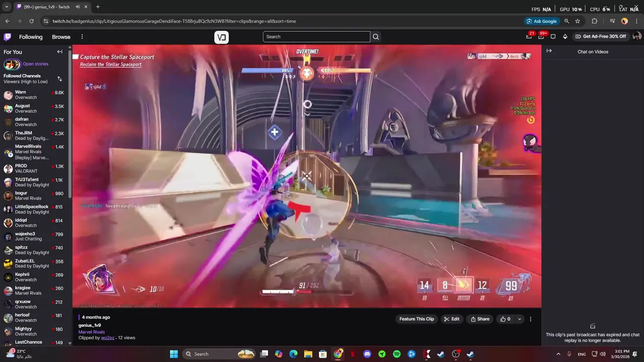This screenshot has width=644, height=362.
Task: Open PROD VALORANT channel
Action: pyautogui.click(x=34, y=168)
